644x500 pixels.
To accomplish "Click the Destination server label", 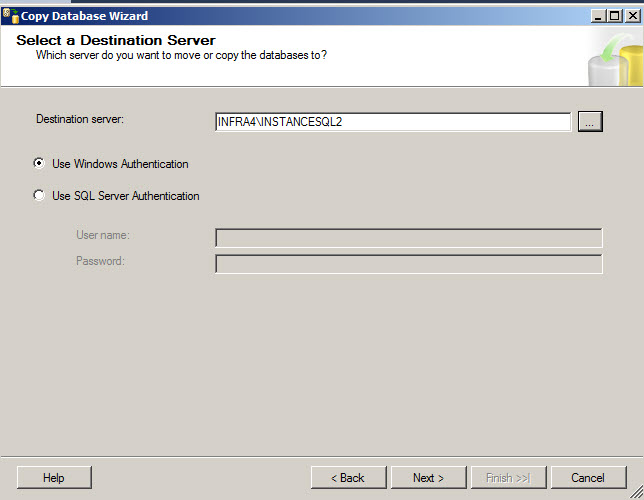I will 80,119.
